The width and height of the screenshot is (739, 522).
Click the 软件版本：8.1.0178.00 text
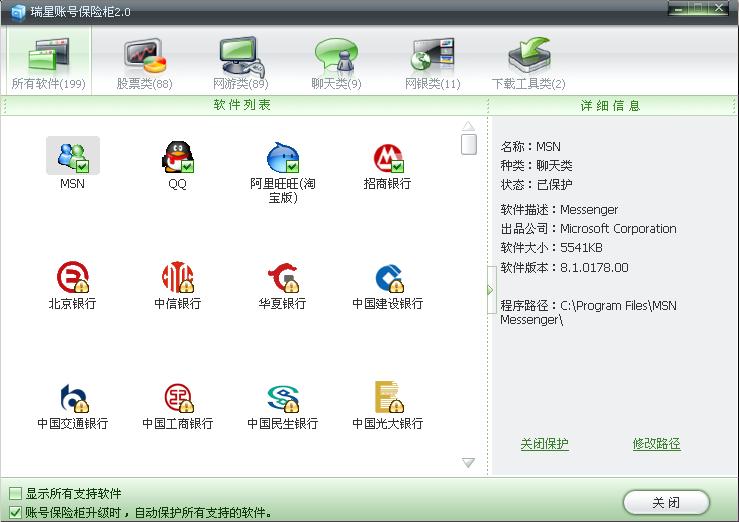(565, 268)
